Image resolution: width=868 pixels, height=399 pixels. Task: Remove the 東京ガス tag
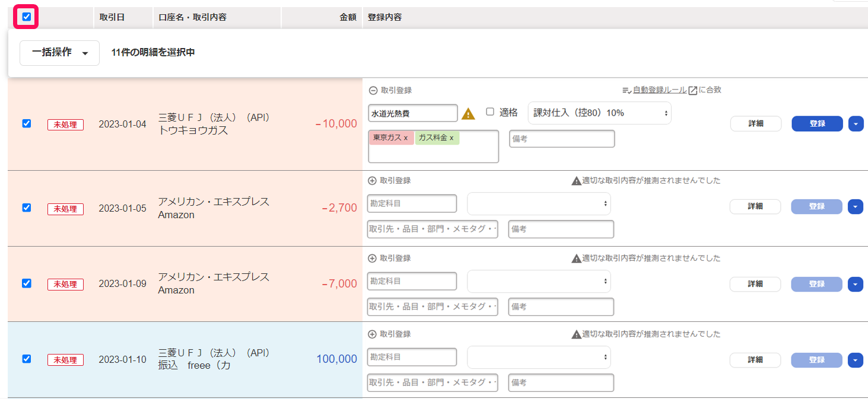(x=406, y=138)
